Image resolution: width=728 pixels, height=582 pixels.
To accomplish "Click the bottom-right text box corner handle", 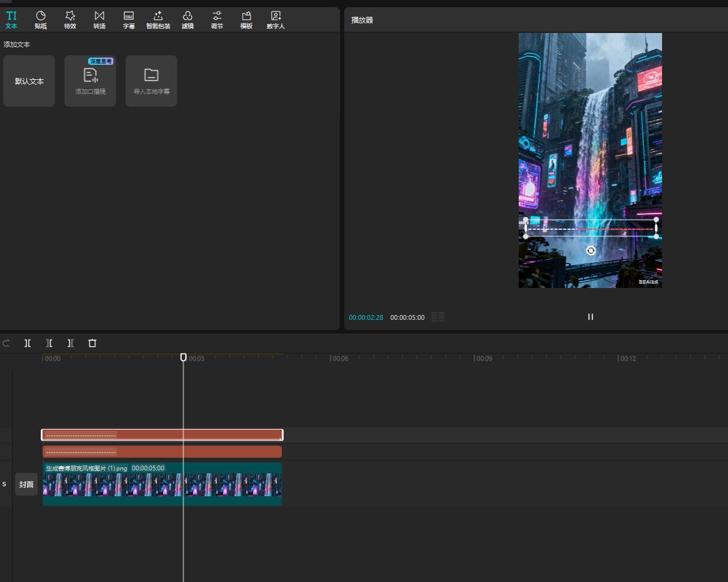I will (x=656, y=236).
